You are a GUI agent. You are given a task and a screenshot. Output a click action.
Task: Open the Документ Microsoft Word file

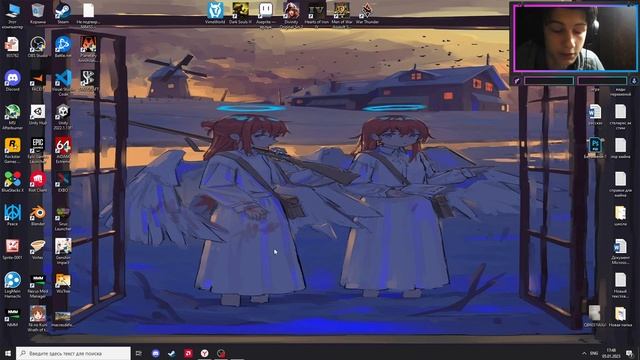point(620,251)
